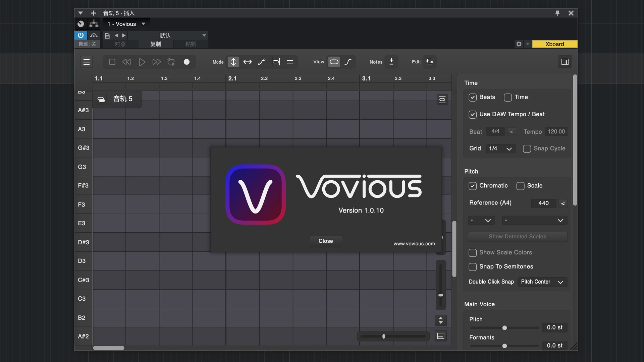644x362 pixels.
Task: Click the Main Voice Pitch slider handle
Action: [504, 328]
